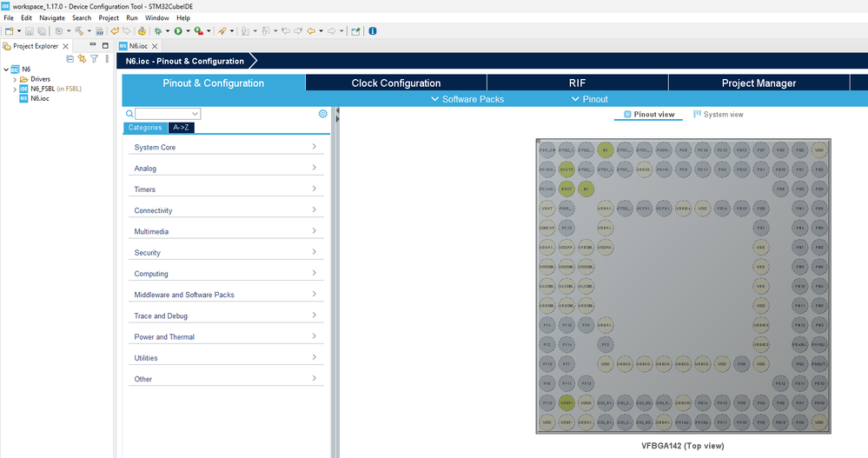Click Link with Editor icon in Project Explorer
The height and width of the screenshot is (458, 868).
point(82,59)
